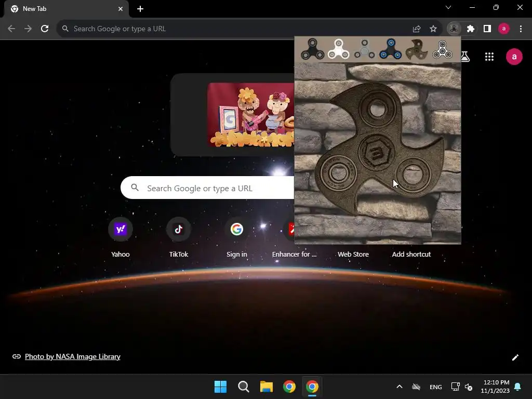This screenshot has width=532, height=399.
Task: Open the Google Sign in shortcut
Action: (236, 237)
